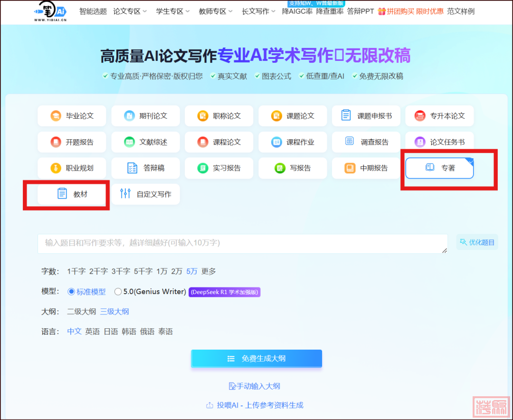Select the 期刊论文 document icon
Image resolution: width=513 pixels, height=420 pixels.
click(129, 116)
